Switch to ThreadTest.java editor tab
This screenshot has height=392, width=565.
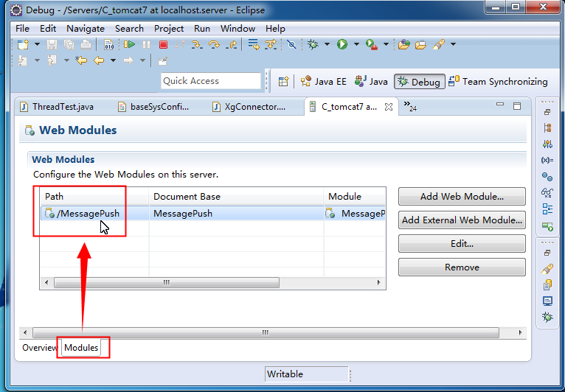tap(57, 107)
